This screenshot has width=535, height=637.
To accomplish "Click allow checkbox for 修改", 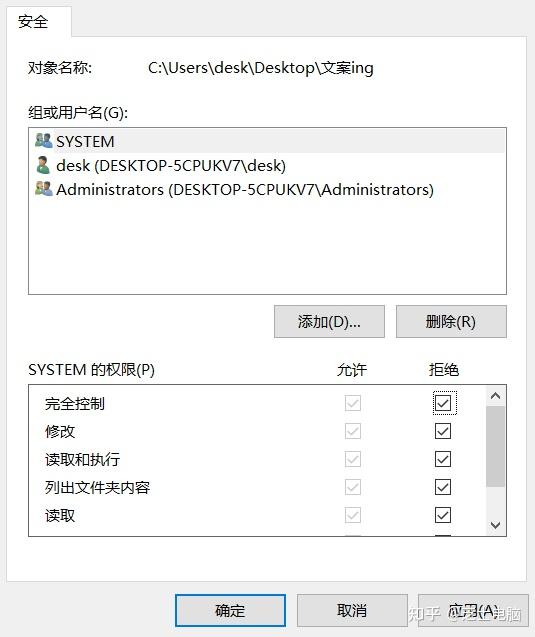I will [x=353, y=431].
